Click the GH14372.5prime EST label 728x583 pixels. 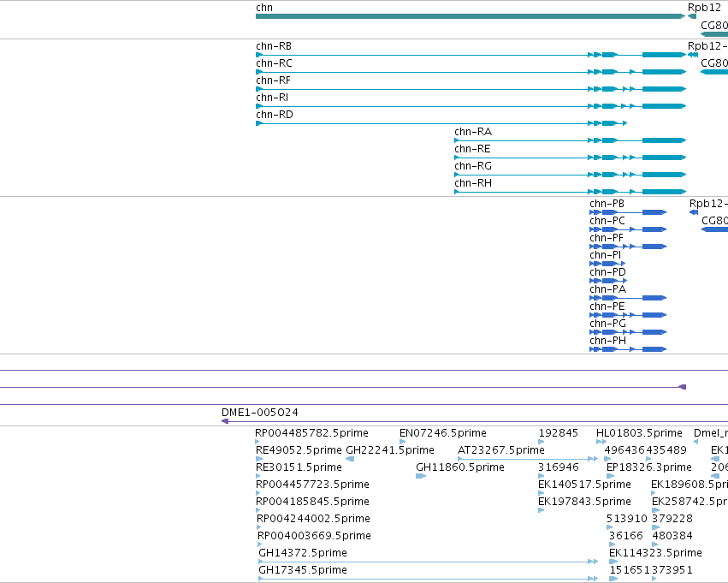click(x=303, y=553)
